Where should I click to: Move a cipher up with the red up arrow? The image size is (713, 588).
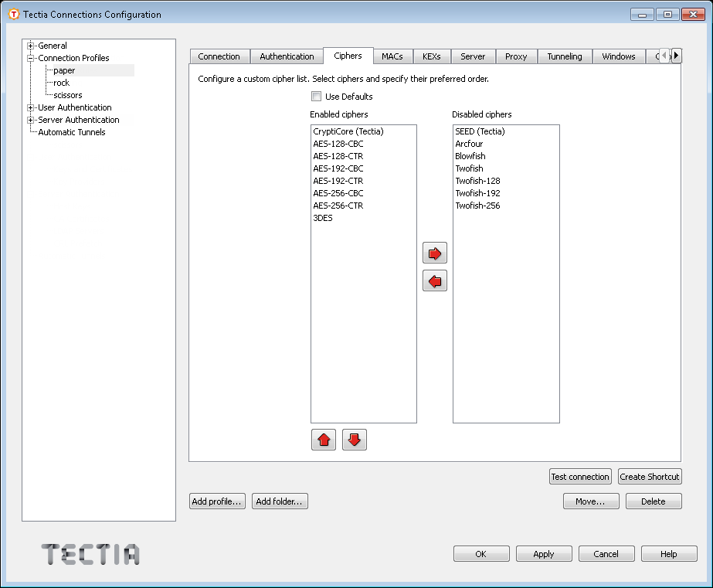(323, 440)
